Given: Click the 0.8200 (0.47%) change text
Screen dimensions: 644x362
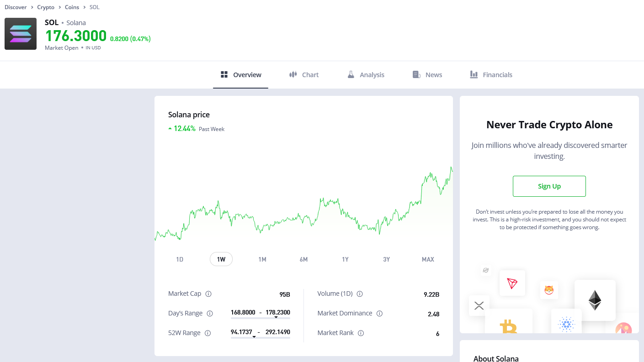Looking at the screenshot, I should (x=130, y=39).
